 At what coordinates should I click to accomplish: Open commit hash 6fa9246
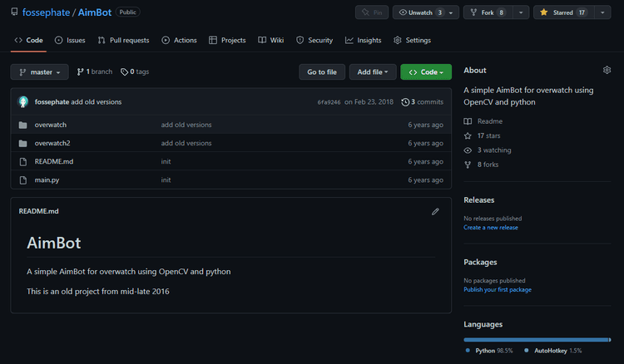point(329,102)
